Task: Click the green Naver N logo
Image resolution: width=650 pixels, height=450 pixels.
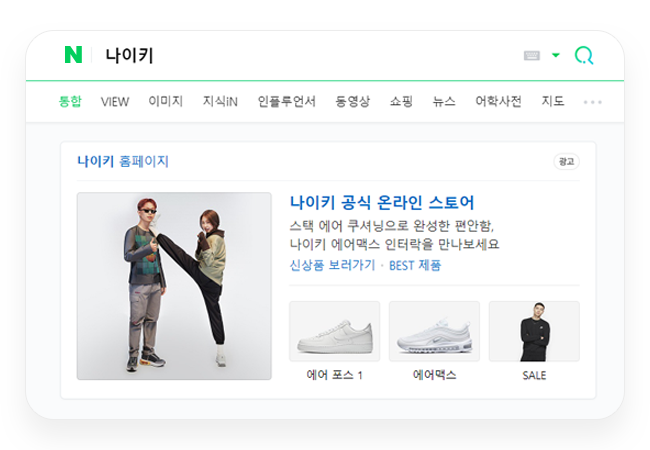Action: click(73, 55)
